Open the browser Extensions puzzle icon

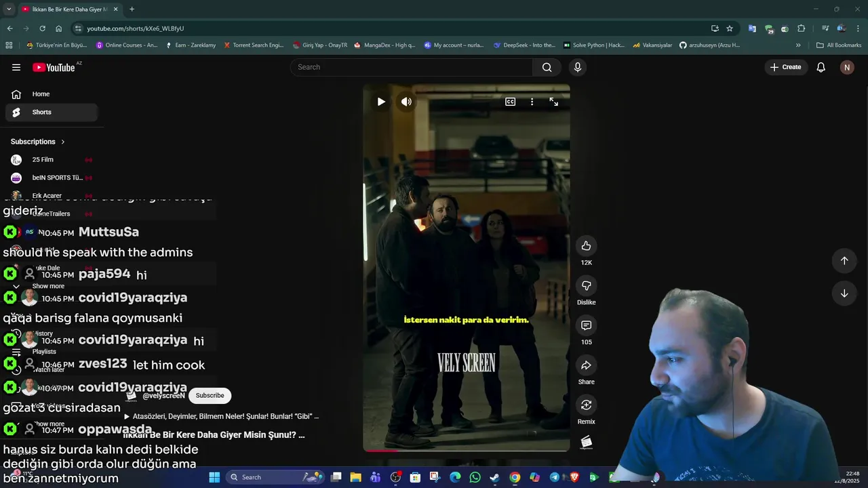[x=802, y=28]
